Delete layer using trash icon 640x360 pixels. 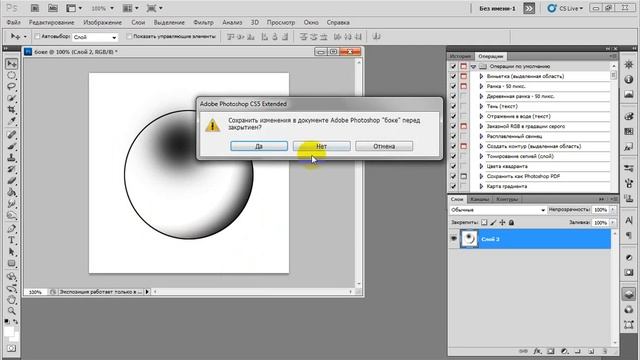pyautogui.click(x=604, y=351)
